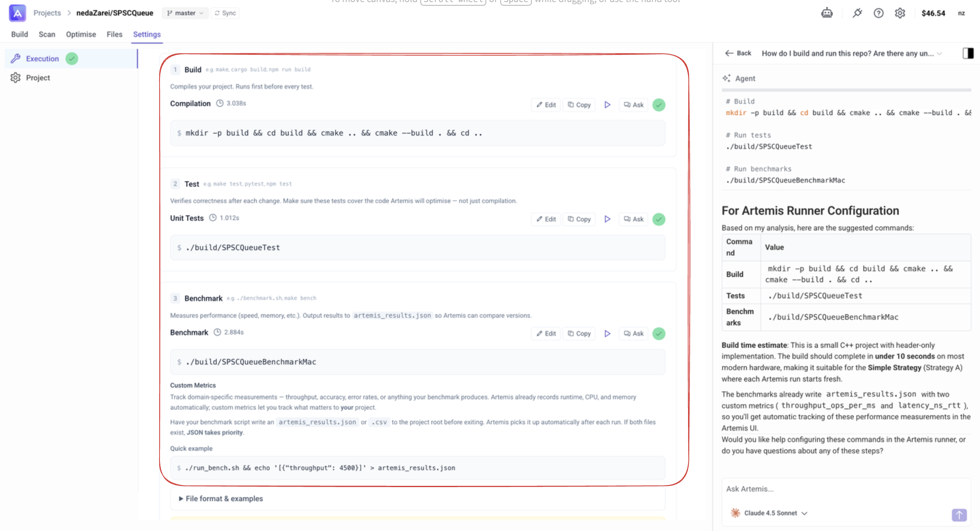Click the nedaZarei/SPSCQueue breadcrumb
Screen dimensions: 980x531
tap(115, 13)
